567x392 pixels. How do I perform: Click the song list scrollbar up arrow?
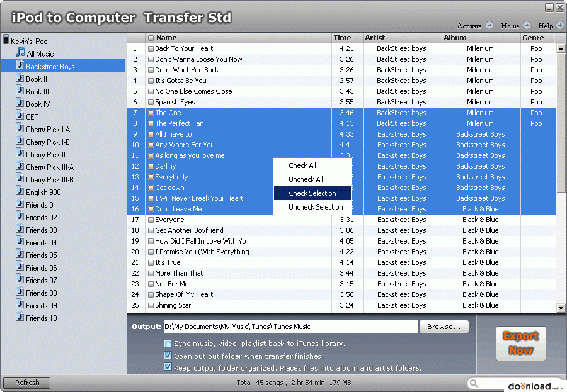coord(561,48)
